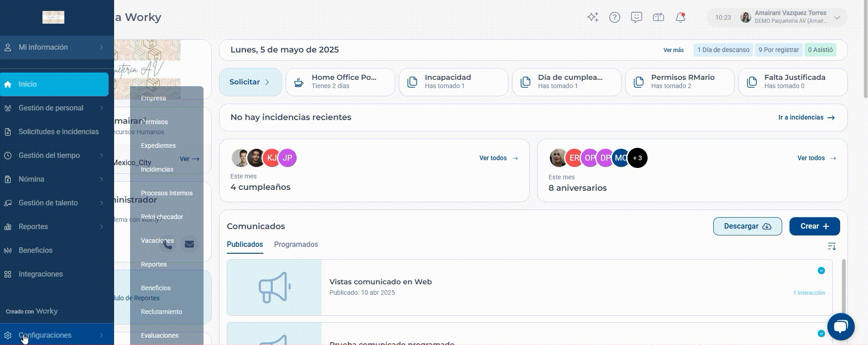868x345 pixels.
Task: Click the Gestión del tiempo clock icon
Action: (8, 155)
